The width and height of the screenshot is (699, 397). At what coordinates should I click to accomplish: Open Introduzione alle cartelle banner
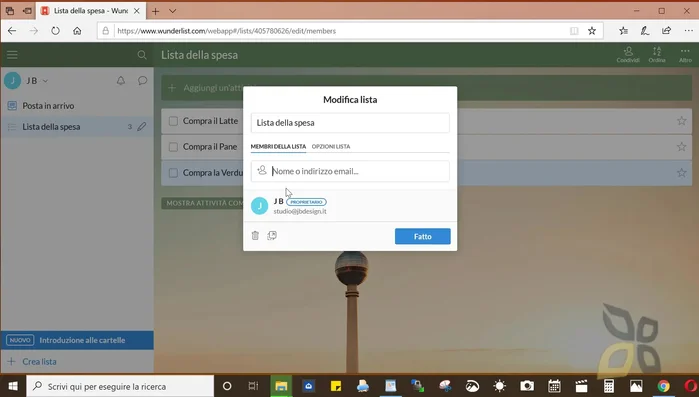77,340
